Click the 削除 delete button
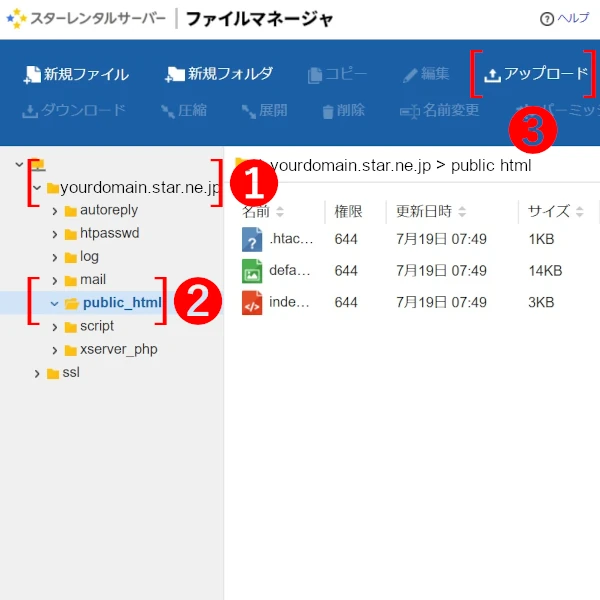 [x=344, y=111]
